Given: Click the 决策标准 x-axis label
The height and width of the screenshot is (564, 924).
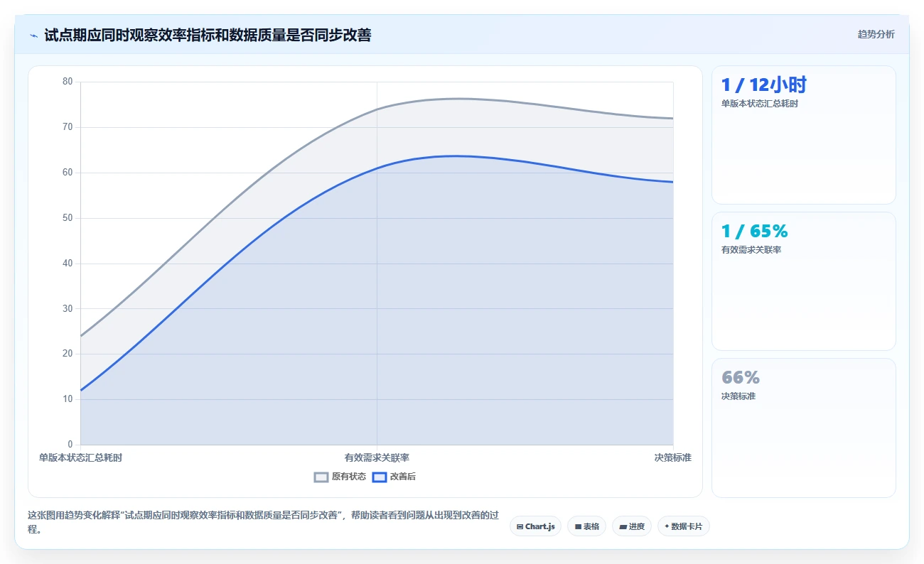Looking at the screenshot, I should pos(672,457).
